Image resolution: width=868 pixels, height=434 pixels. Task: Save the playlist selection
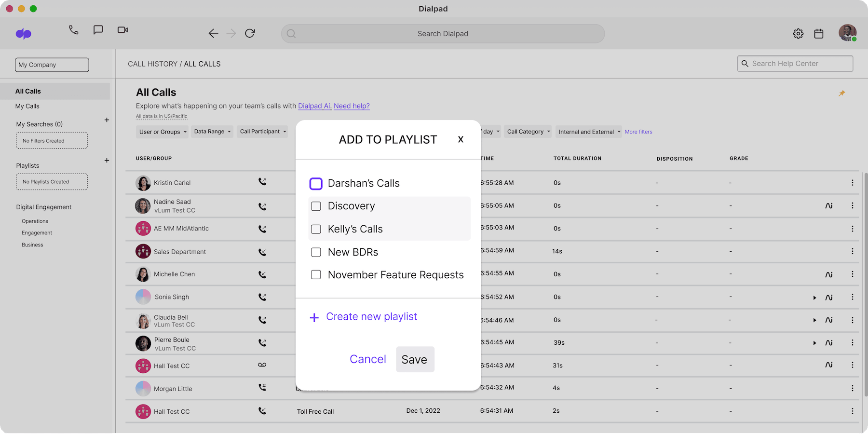[x=415, y=359]
